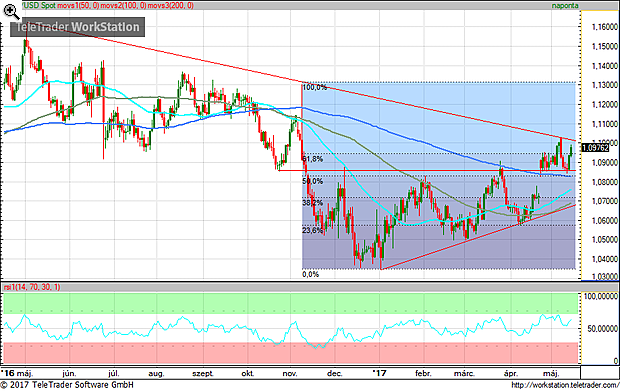The image size is (620, 391).
Task: Click the júl. month label
Action: (x=114, y=373)
